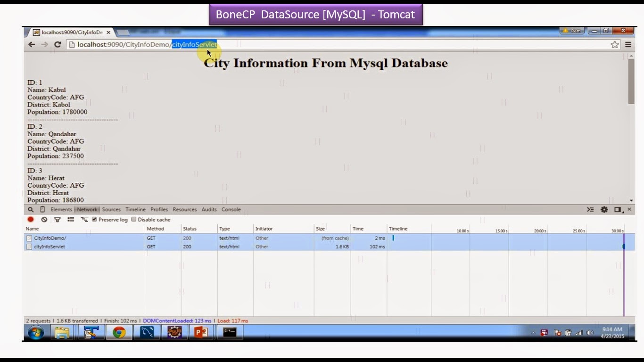Open a new tab button

(123, 33)
